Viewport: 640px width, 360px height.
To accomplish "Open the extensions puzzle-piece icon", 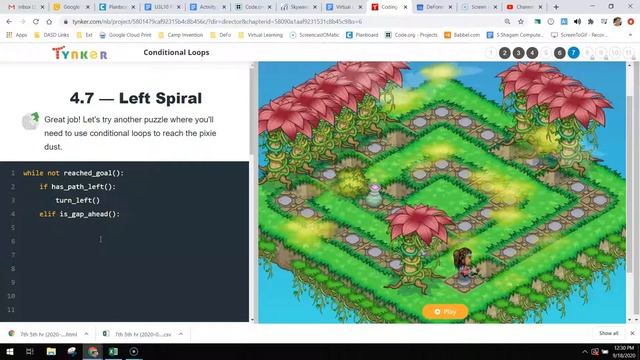I will pyautogui.click(x=591, y=21).
